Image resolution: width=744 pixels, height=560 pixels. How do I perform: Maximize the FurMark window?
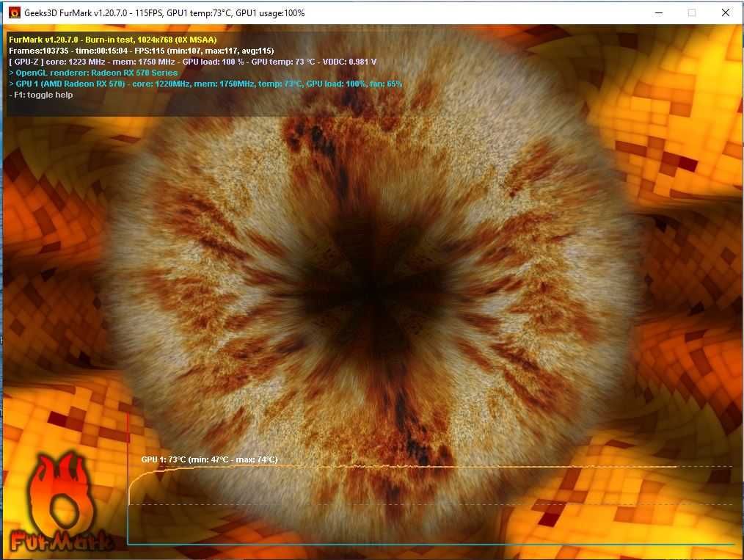click(692, 12)
